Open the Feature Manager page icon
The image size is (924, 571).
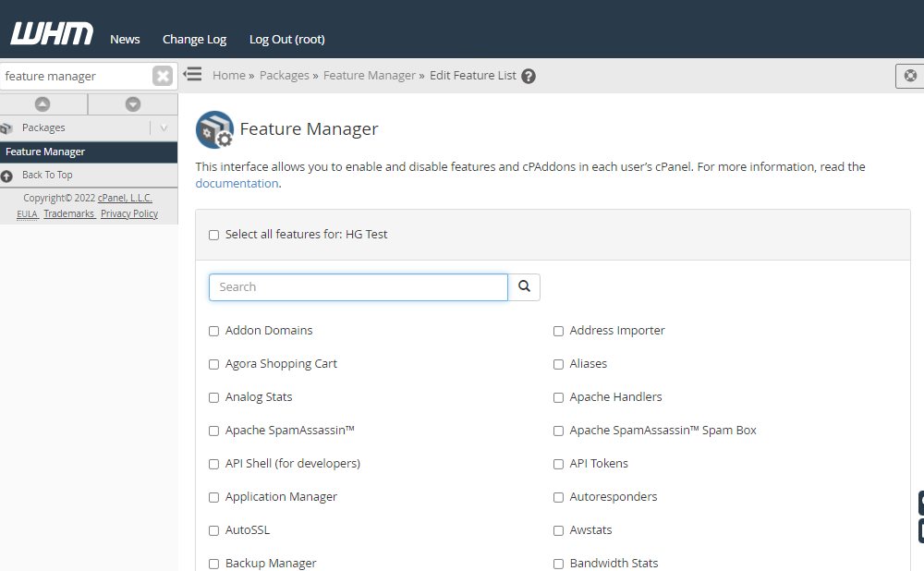coord(213,130)
